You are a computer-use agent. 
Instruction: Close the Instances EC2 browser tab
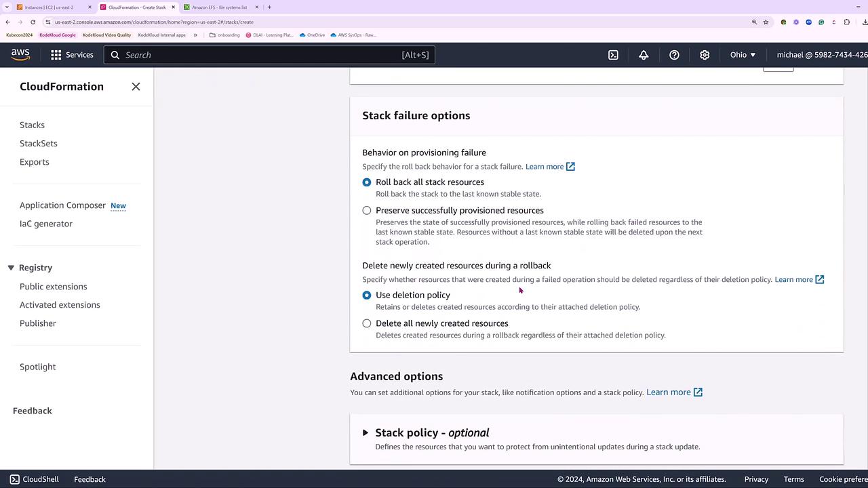click(x=90, y=7)
